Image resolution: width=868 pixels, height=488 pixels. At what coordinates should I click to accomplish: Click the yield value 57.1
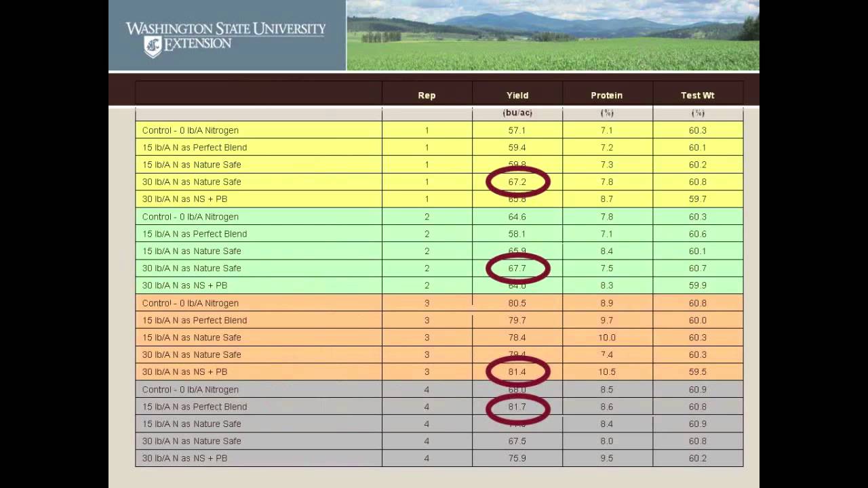point(517,130)
